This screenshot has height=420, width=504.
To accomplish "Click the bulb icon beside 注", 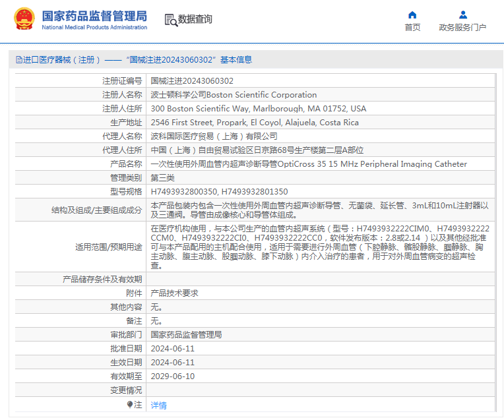I will tap(129, 404).
